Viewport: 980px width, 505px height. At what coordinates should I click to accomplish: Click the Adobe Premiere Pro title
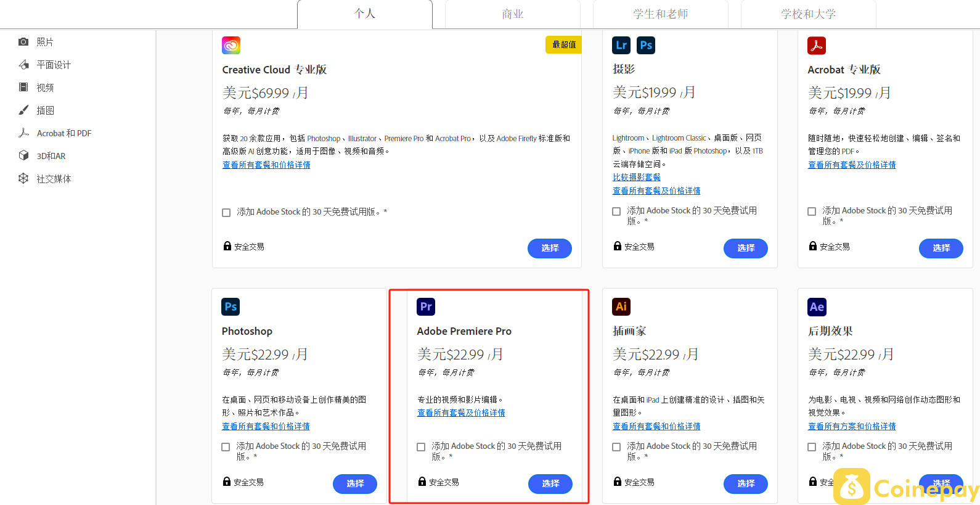coord(464,331)
